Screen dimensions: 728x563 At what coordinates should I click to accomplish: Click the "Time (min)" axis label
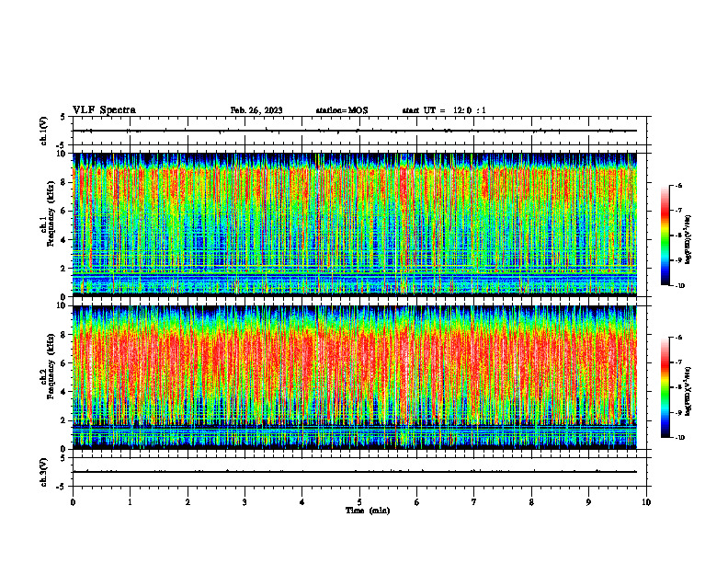pyautogui.click(x=368, y=511)
